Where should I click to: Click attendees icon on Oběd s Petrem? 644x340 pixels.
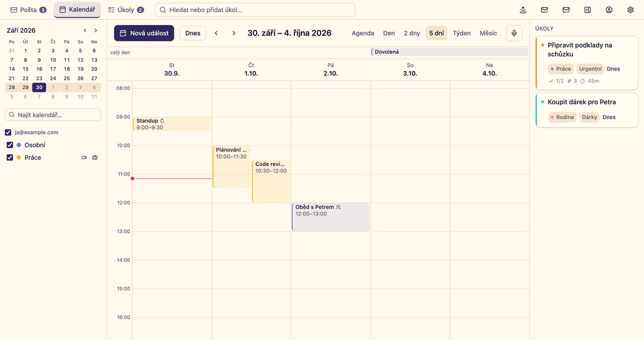[x=338, y=207]
